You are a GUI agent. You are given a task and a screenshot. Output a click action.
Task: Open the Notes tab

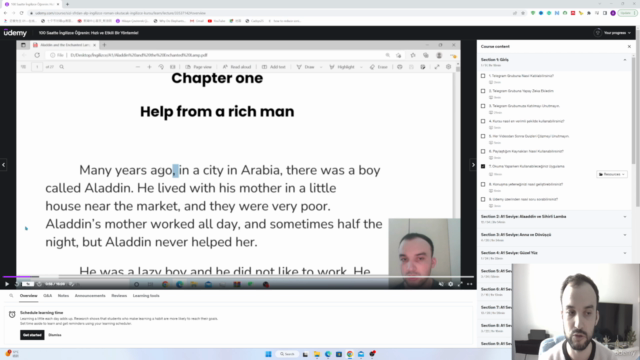point(63,296)
